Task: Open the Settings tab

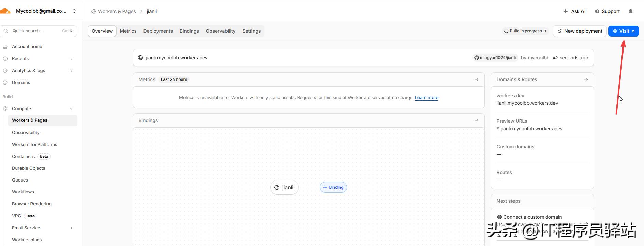Action: tap(251, 31)
